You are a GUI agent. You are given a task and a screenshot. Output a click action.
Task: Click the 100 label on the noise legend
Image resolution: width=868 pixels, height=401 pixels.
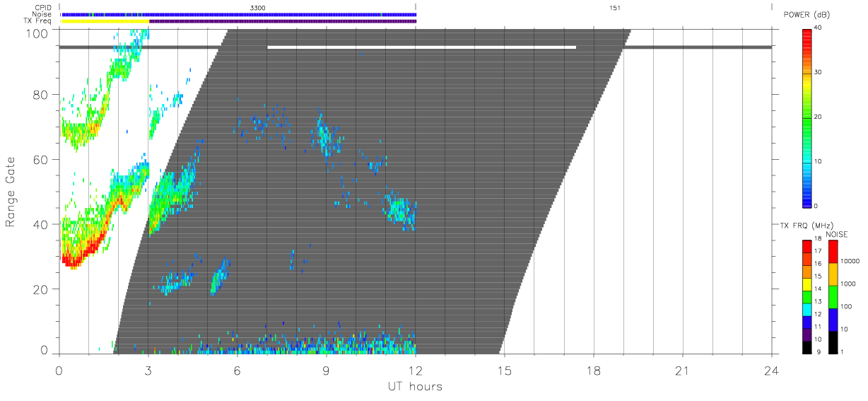point(847,306)
